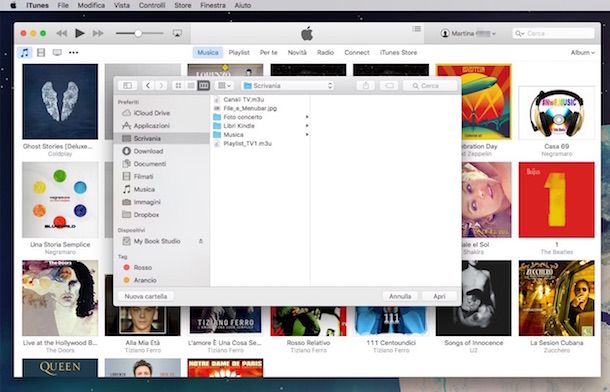
Task: Open the Finestra menu
Action: [x=213, y=5]
